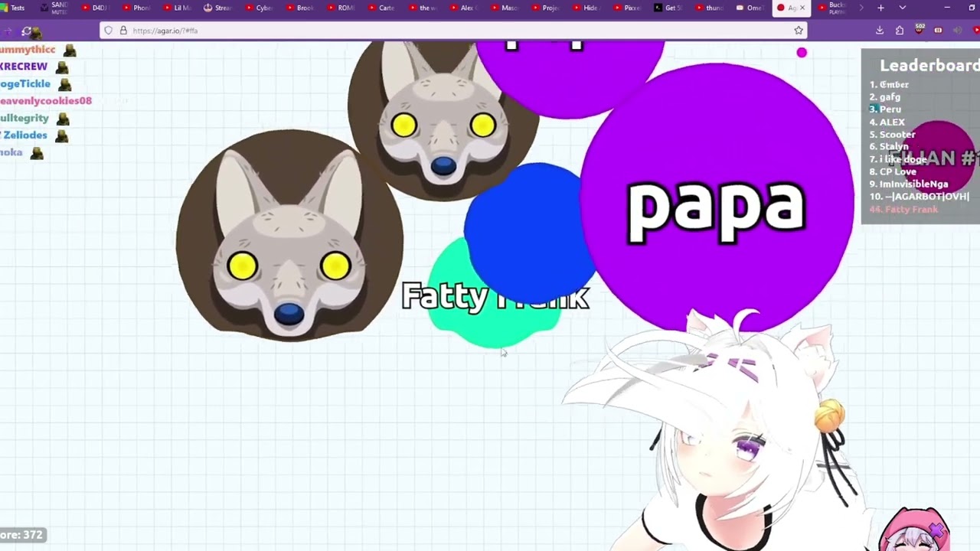Click leaderboard entry '3. Peru'

885,109
